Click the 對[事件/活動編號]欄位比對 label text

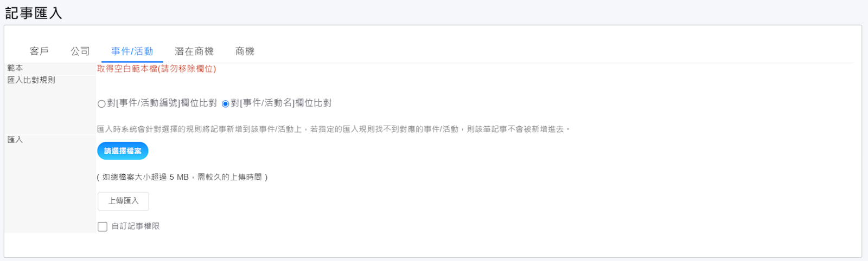click(162, 103)
